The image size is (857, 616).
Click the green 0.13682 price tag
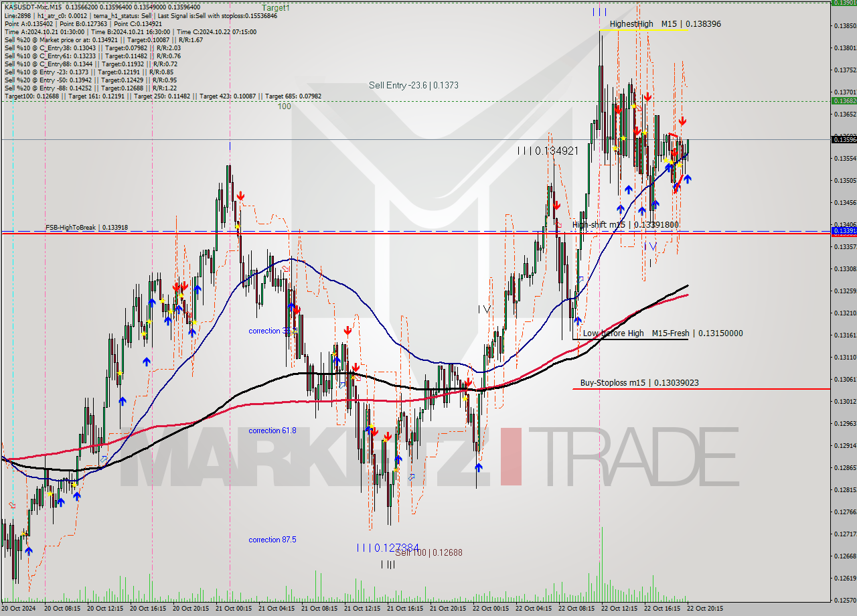(x=843, y=100)
